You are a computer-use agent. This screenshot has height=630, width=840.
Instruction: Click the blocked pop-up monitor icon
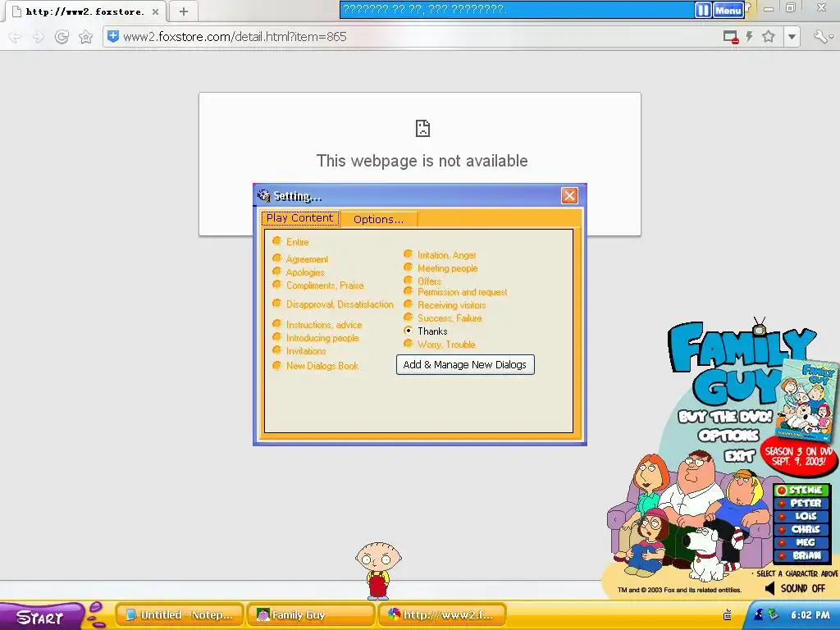coord(731,37)
